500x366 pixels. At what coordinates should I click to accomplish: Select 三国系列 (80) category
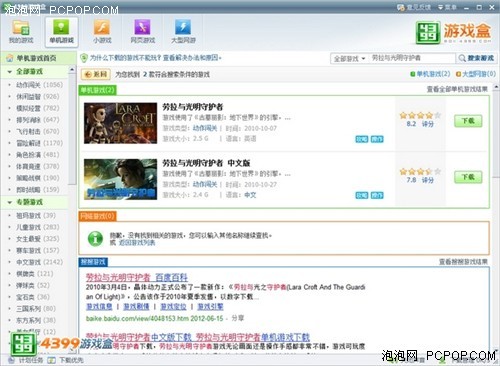coord(36,309)
